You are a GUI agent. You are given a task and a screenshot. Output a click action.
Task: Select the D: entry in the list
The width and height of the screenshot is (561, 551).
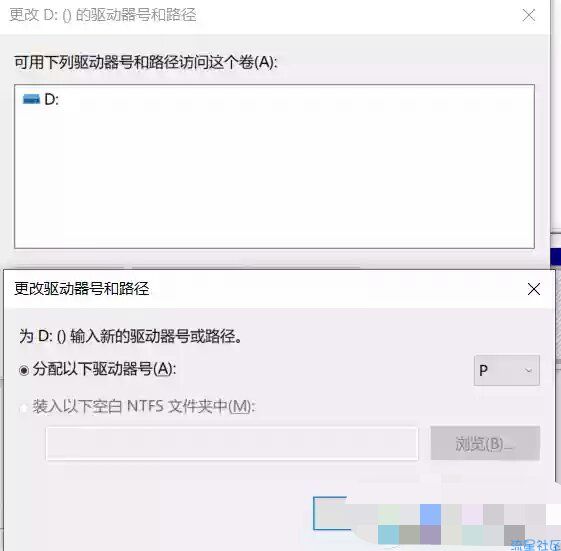tap(41, 99)
